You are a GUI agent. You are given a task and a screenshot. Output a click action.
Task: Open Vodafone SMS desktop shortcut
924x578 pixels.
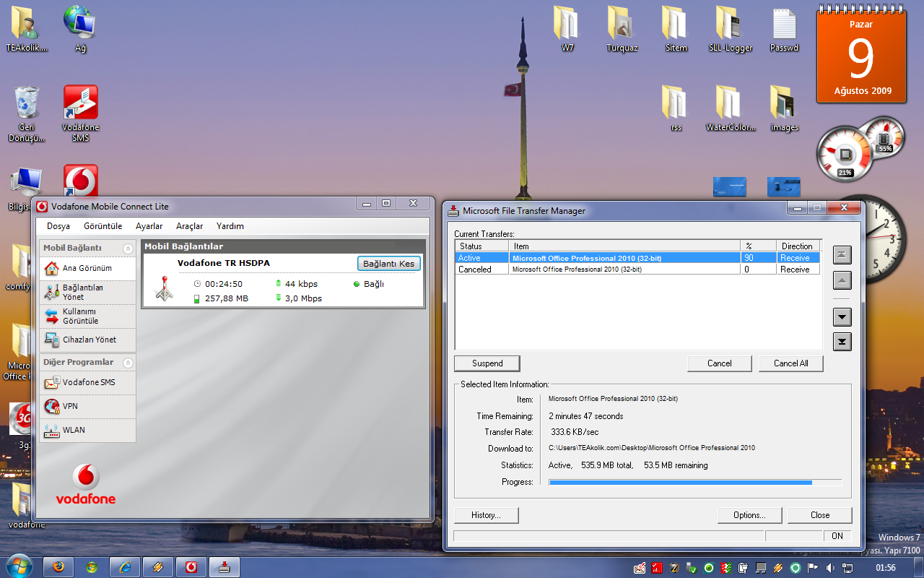coord(81,113)
